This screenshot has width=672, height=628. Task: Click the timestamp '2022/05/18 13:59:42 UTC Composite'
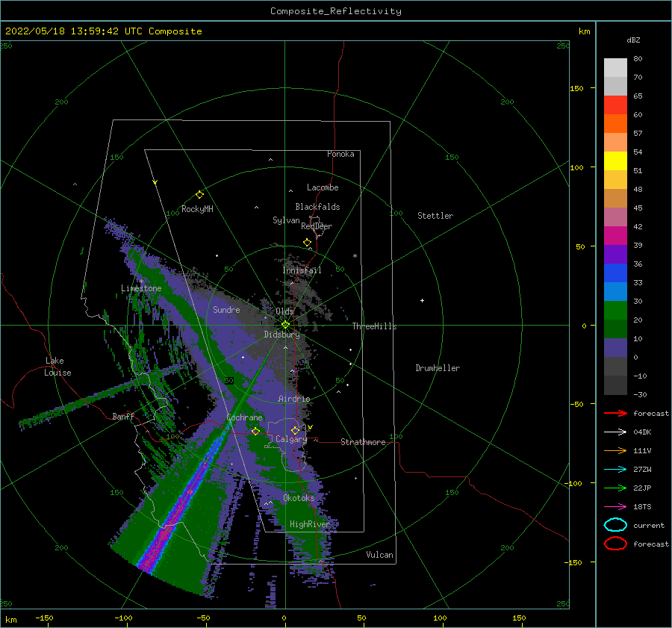pos(103,31)
